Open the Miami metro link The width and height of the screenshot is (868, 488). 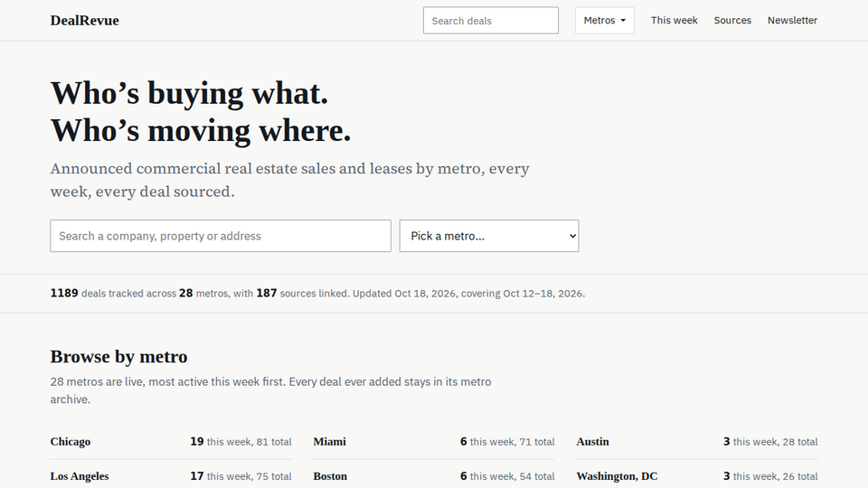pos(329,442)
